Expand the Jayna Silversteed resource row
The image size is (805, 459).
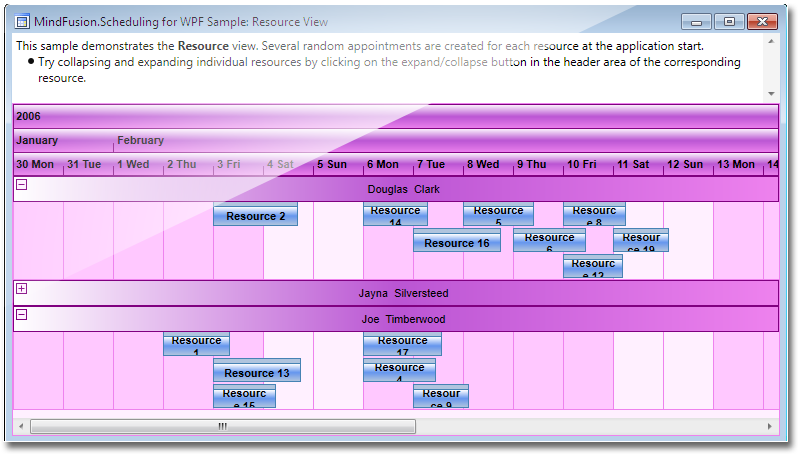tap(22, 289)
